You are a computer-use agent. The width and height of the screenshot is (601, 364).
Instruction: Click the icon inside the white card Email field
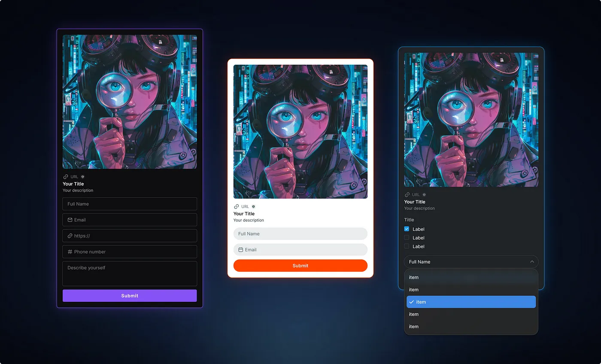click(x=241, y=250)
